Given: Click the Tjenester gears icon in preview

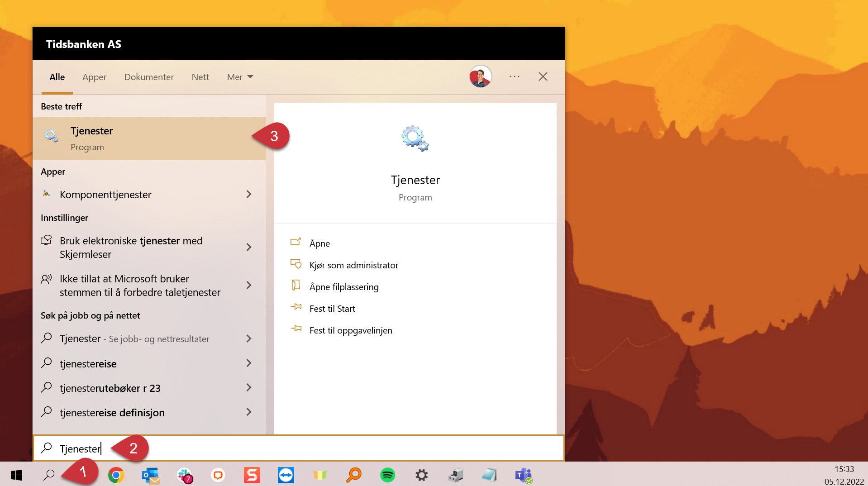Looking at the screenshot, I should (x=415, y=138).
